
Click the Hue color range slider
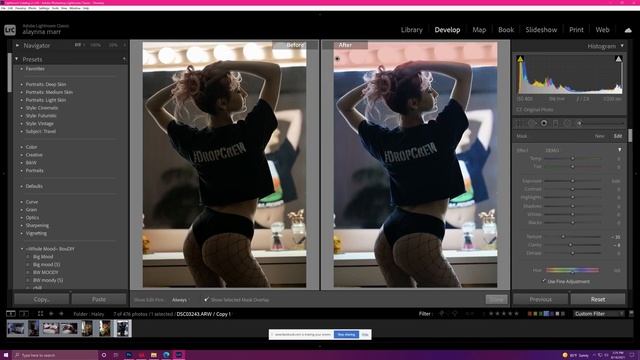(572, 270)
